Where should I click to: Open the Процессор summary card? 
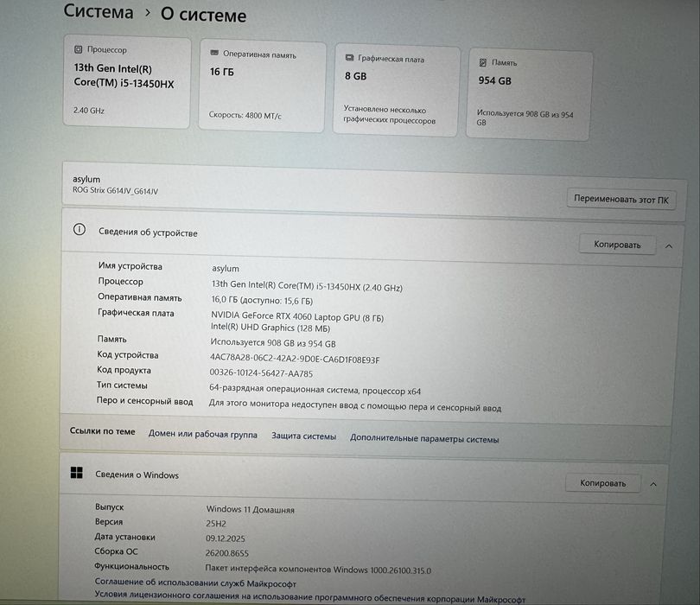(127, 82)
